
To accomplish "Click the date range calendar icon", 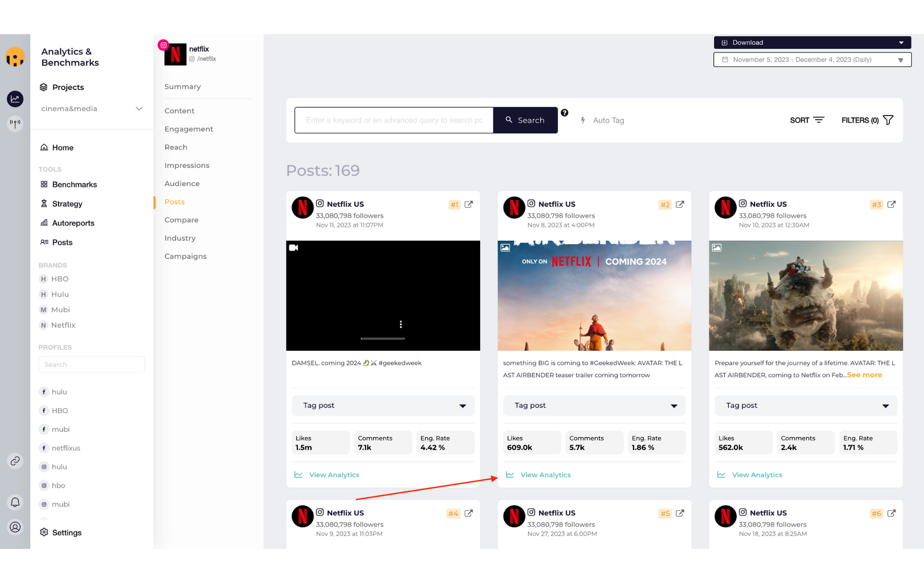I will [725, 60].
